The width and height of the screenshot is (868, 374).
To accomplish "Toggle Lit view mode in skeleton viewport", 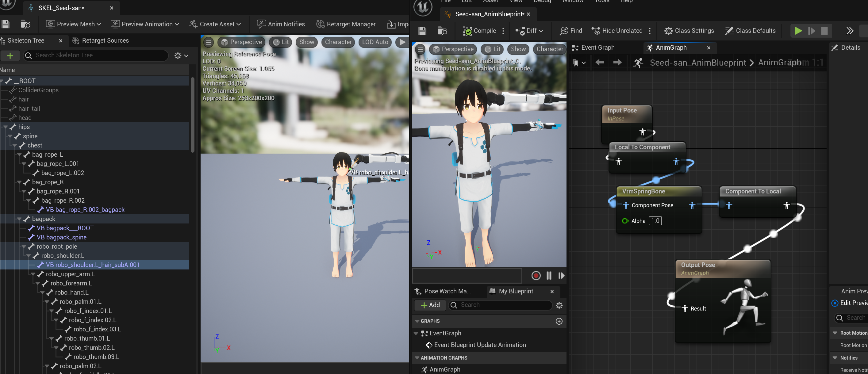I will click(280, 42).
